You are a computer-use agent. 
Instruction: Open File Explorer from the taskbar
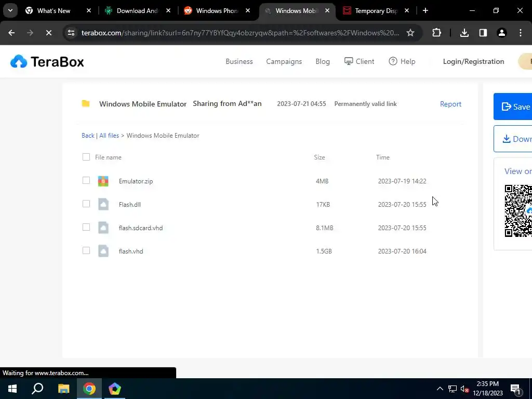63,389
